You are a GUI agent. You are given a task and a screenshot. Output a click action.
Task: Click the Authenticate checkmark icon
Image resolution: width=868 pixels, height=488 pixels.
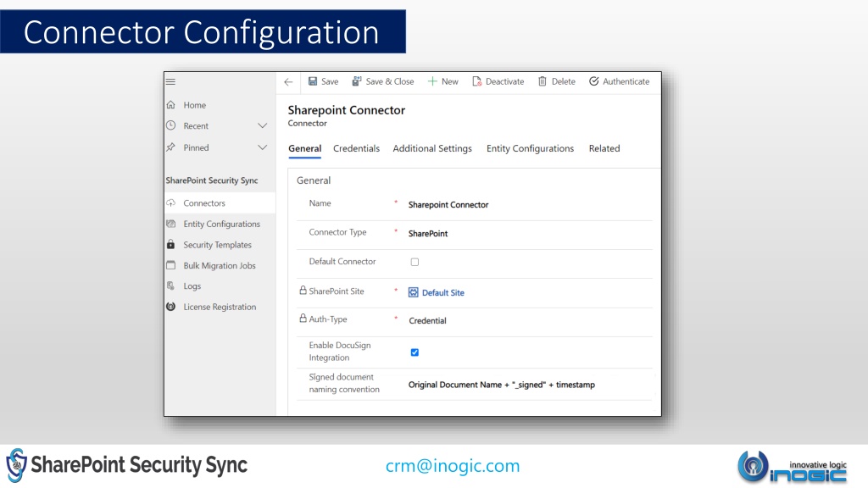(593, 81)
